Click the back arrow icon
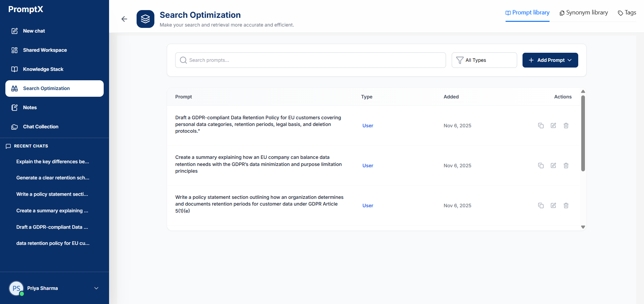Screen dimensions: 644x304 [124, 19]
